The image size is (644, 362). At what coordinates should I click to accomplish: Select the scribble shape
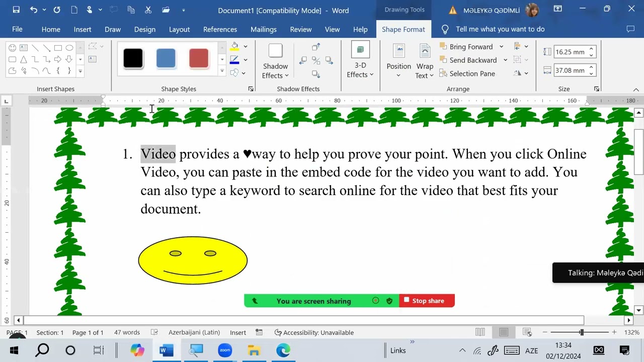click(x=24, y=71)
